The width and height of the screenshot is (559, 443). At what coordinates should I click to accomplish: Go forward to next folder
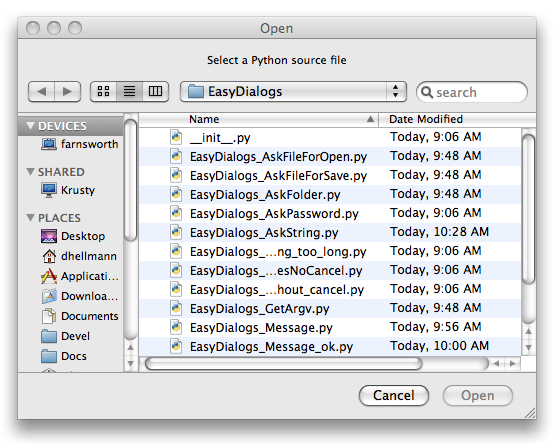pos(67,92)
